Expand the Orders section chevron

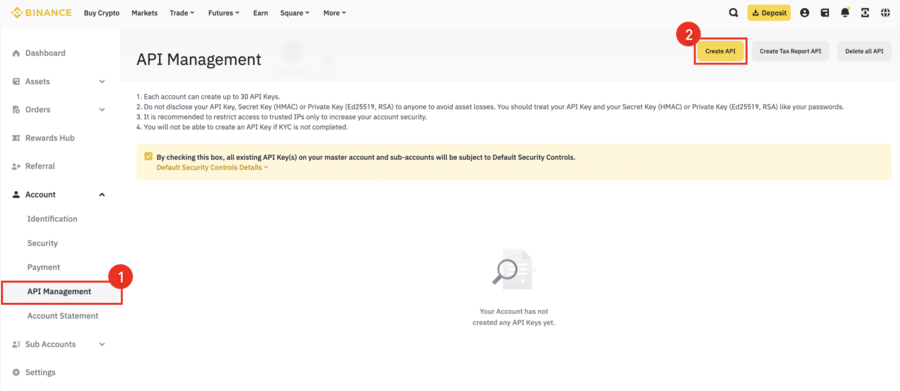point(102,110)
